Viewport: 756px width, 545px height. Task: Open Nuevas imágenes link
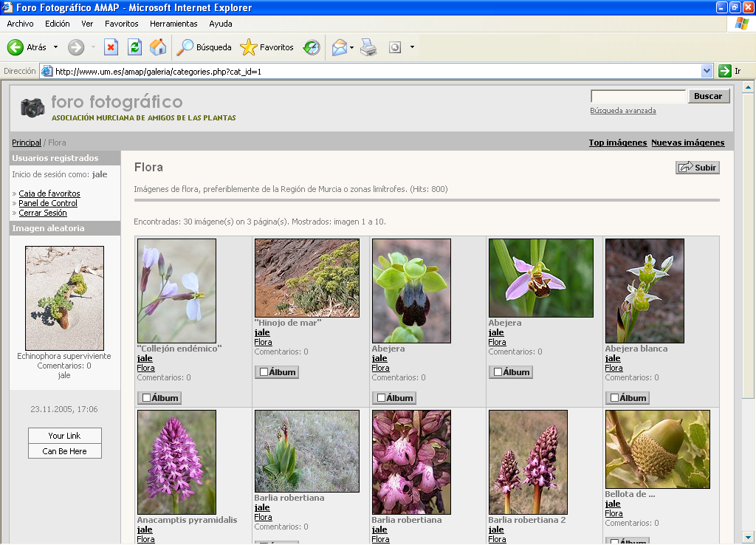[x=687, y=143]
